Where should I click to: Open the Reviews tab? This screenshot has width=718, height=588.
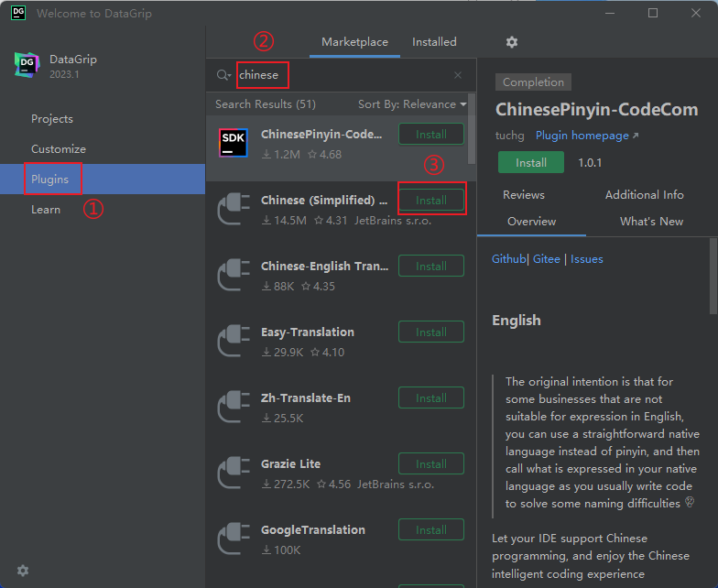coord(524,195)
